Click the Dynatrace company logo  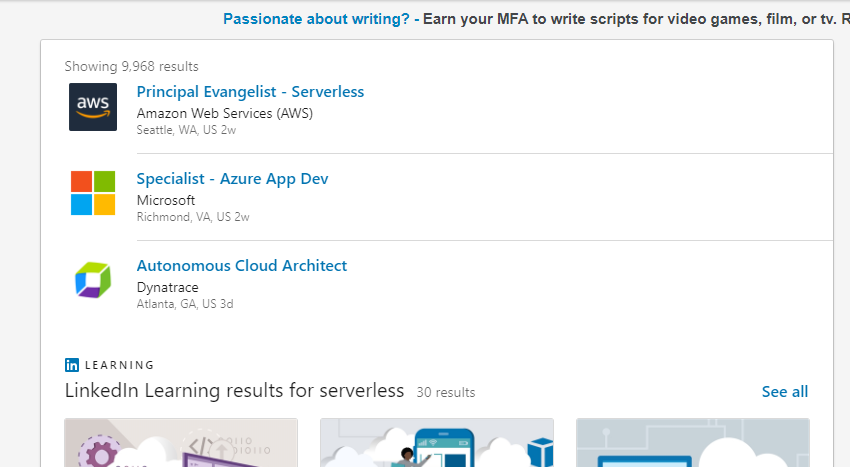pos(93,280)
